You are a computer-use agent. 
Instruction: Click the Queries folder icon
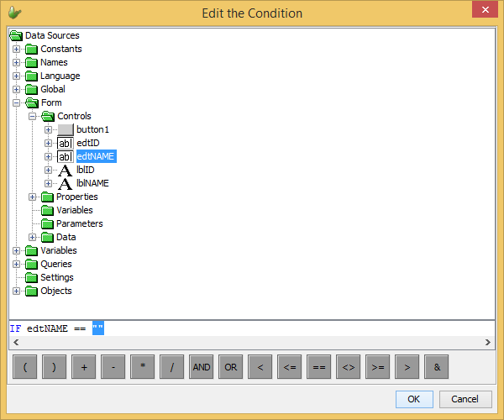click(32, 264)
